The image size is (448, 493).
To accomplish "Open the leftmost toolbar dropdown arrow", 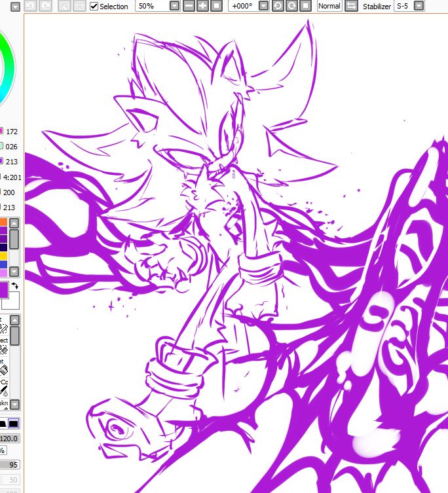I will [x=15, y=7].
